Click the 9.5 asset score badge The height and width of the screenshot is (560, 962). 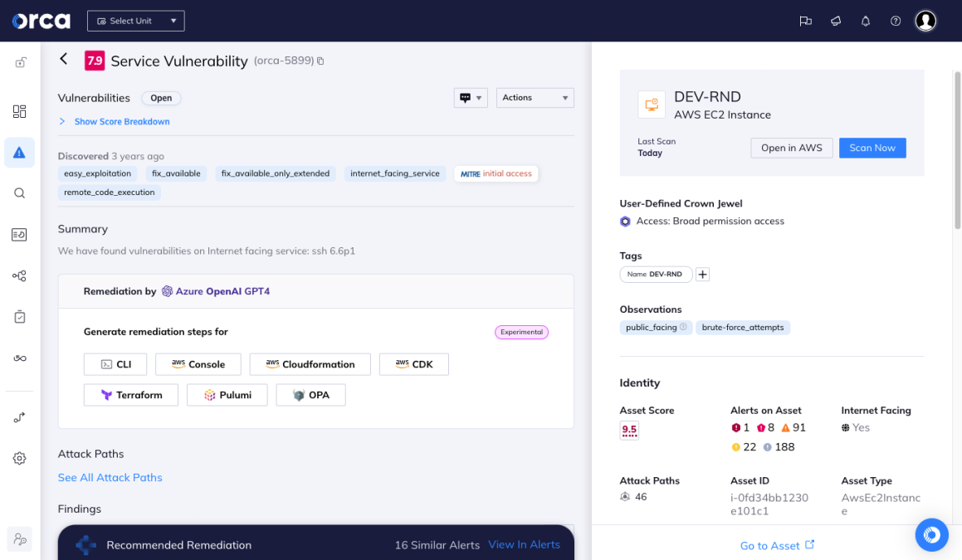pos(629,430)
